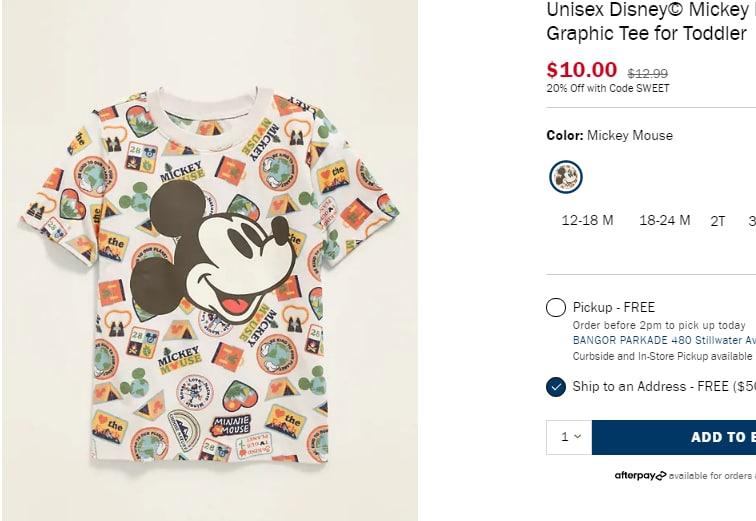Choose size 12-18 M

587,220
